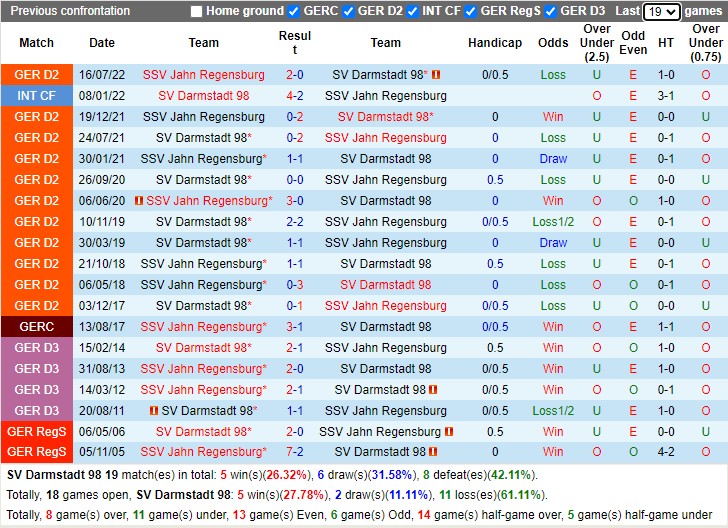Click red card icon on 20/08/11 row

154,411
